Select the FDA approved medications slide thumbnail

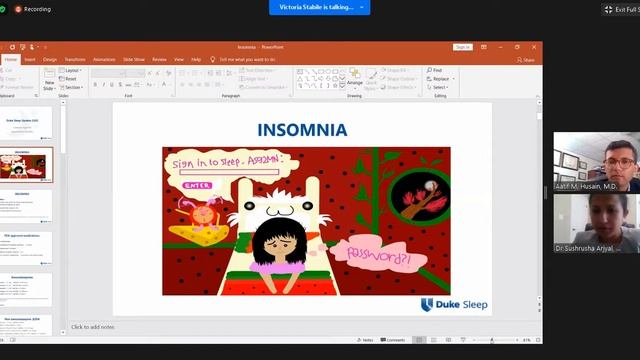26,248
